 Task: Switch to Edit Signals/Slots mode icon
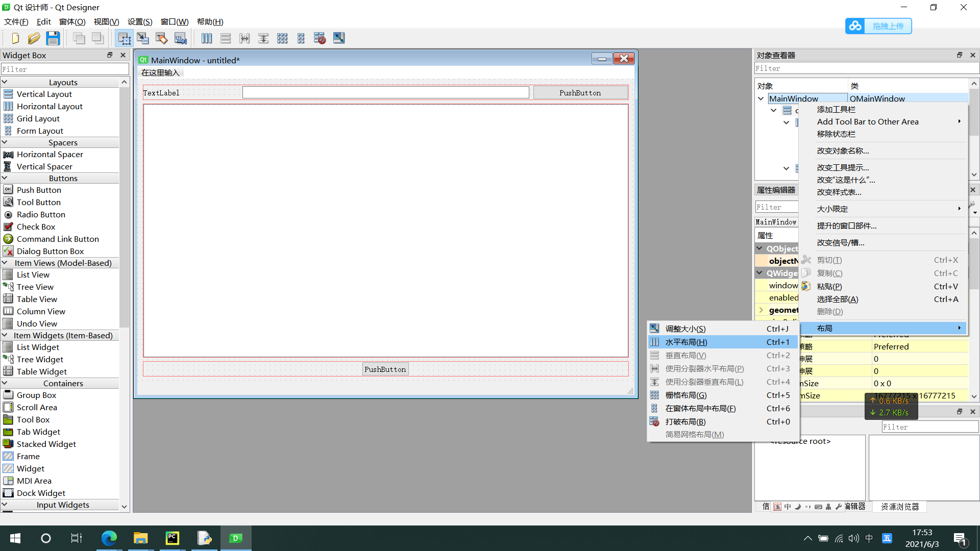point(143,38)
